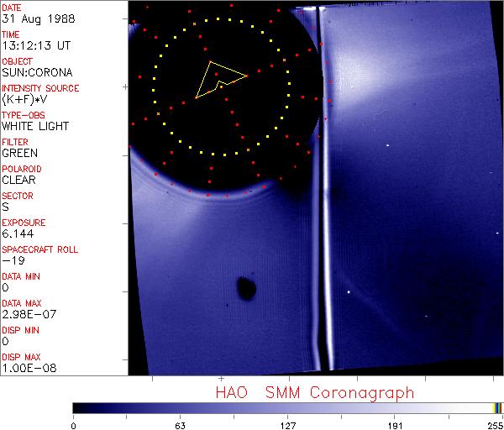Viewport: 504px width, 430px height.
Task: Click the SPACECRAFT ROLL label
Action: (x=40, y=249)
